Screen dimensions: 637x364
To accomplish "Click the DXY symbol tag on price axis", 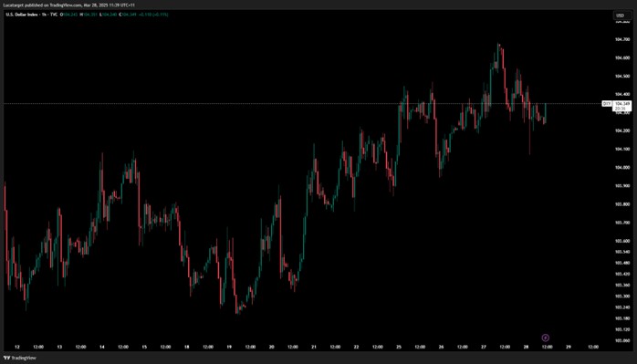I will 607,104.
